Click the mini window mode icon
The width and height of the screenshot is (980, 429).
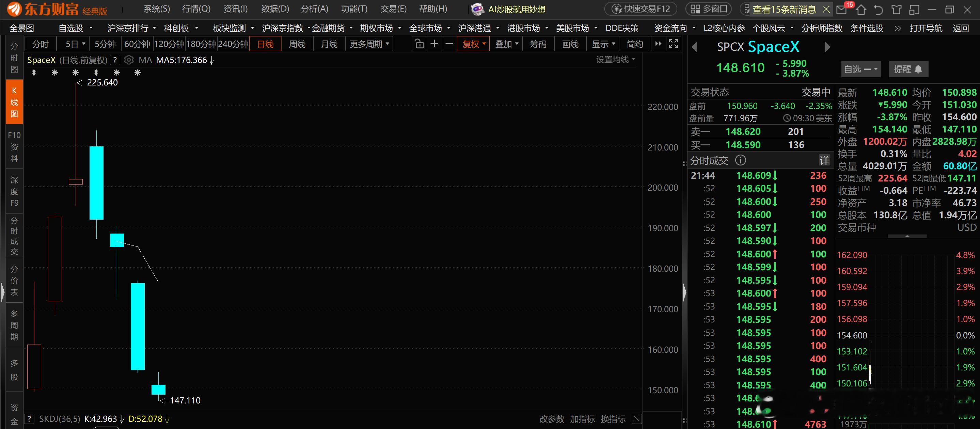(914, 10)
